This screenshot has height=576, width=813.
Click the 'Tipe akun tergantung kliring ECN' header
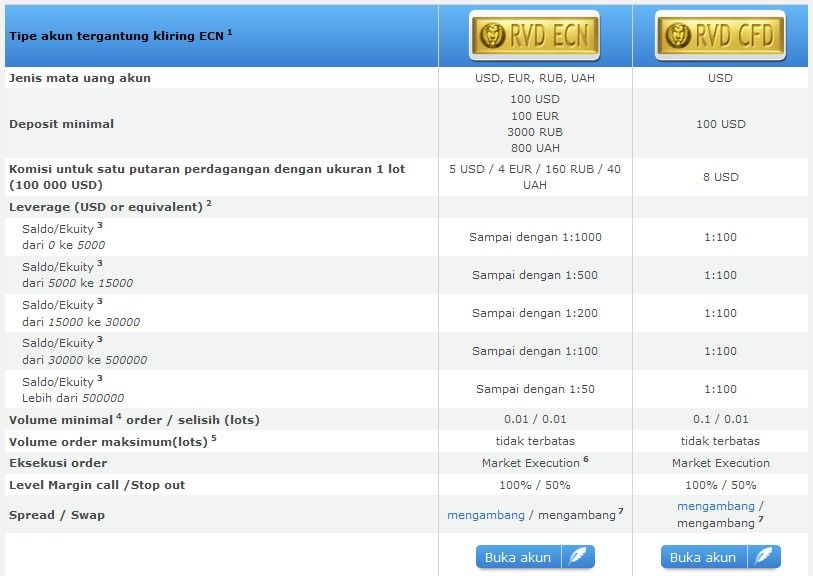(121, 35)
